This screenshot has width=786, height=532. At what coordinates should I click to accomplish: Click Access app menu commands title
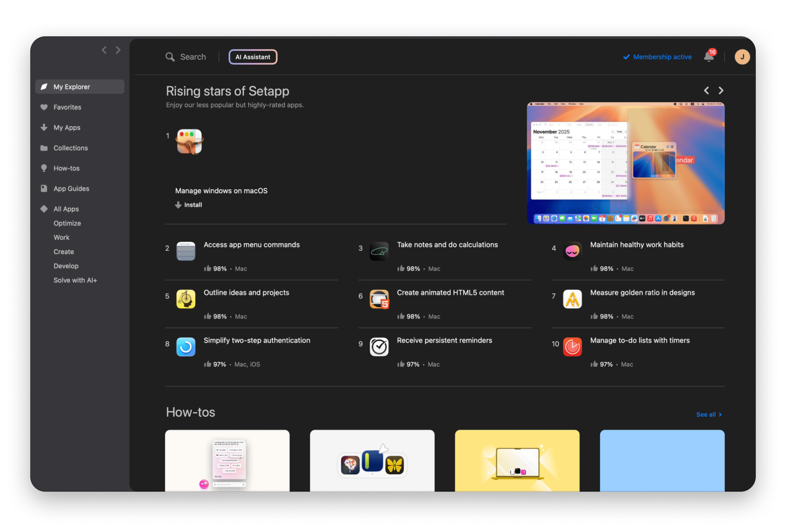pyautogui.click(x=252, y=245)
